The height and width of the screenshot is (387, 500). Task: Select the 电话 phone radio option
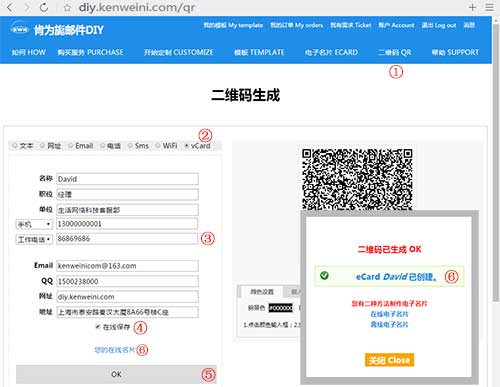(x=102, y=146)
